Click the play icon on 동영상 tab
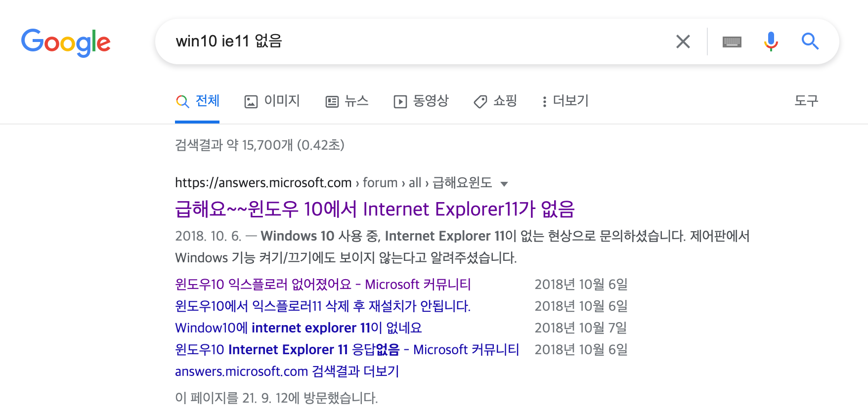The image size is (868, 416). 400,102
